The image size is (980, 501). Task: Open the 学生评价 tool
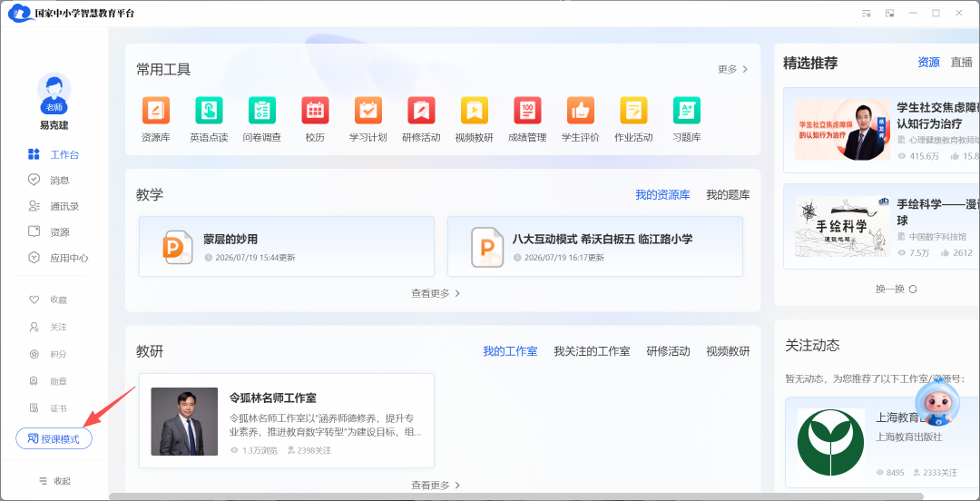point(581,110)
